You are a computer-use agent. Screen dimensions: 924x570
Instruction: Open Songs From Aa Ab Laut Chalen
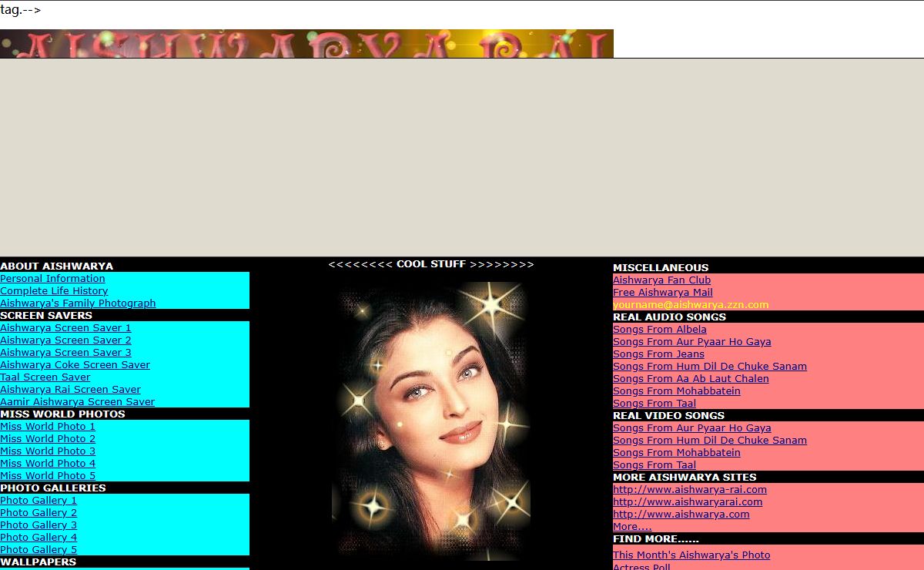691,379
